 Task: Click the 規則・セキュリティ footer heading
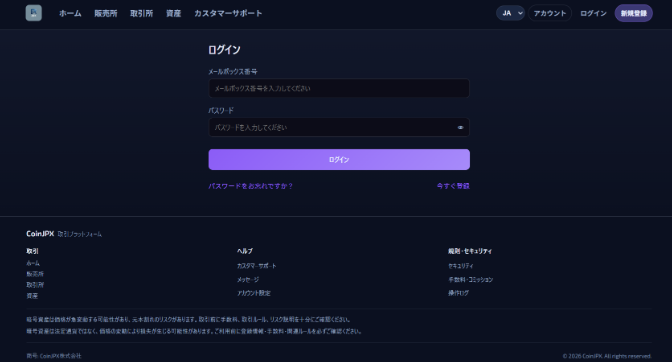470,251
